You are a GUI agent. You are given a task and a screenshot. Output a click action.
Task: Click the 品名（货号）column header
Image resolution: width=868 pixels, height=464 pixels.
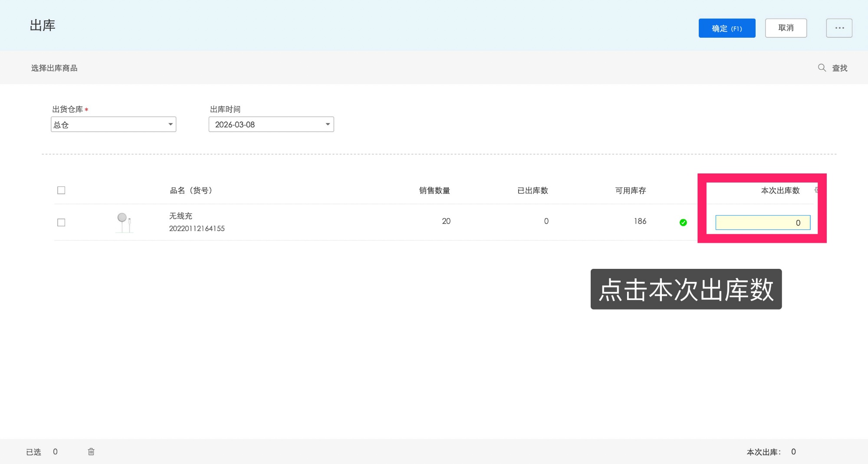pos(190,190)
